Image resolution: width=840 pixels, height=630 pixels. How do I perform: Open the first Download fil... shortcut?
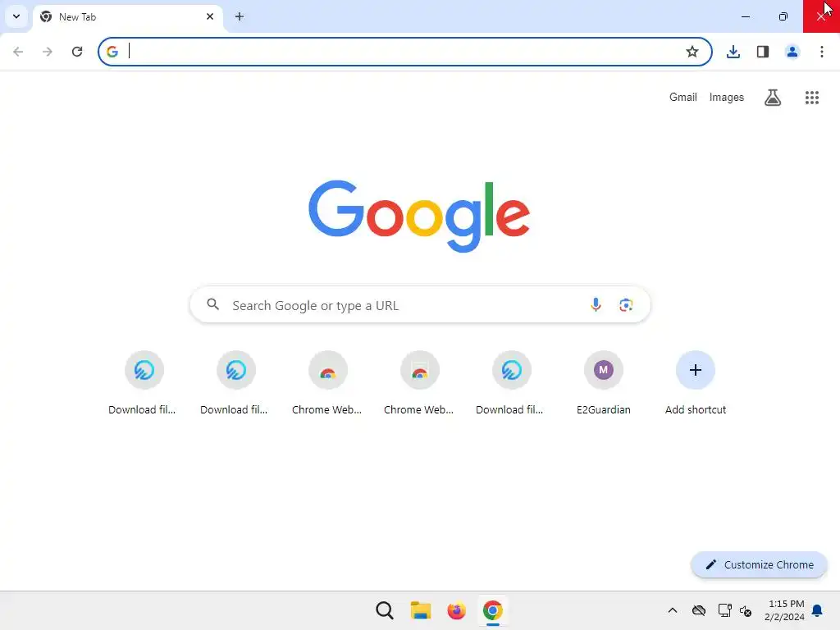coord(143,384)
